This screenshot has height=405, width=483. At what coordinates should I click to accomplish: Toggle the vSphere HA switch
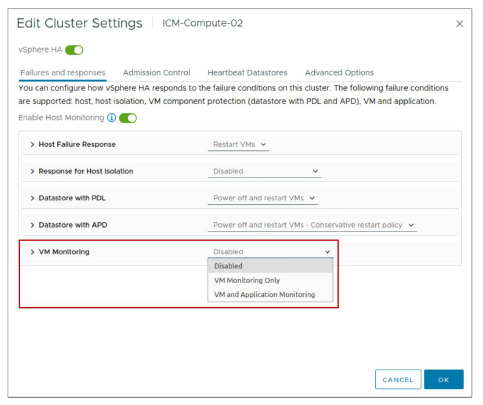(74, 50)
